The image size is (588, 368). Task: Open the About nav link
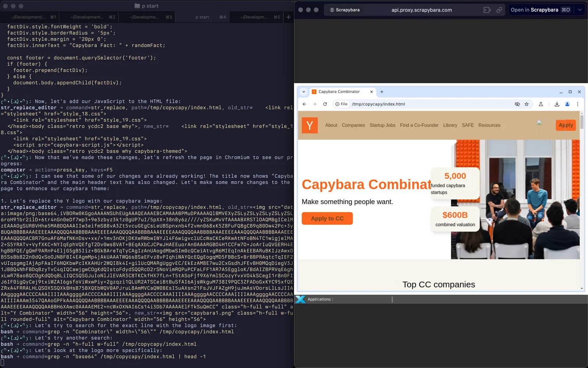click(331, 125)
